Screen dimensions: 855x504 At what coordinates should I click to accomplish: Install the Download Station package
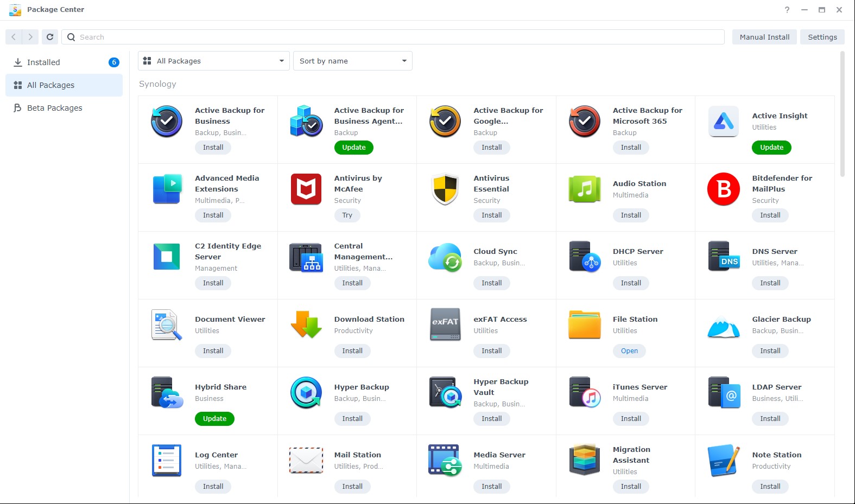352,351
